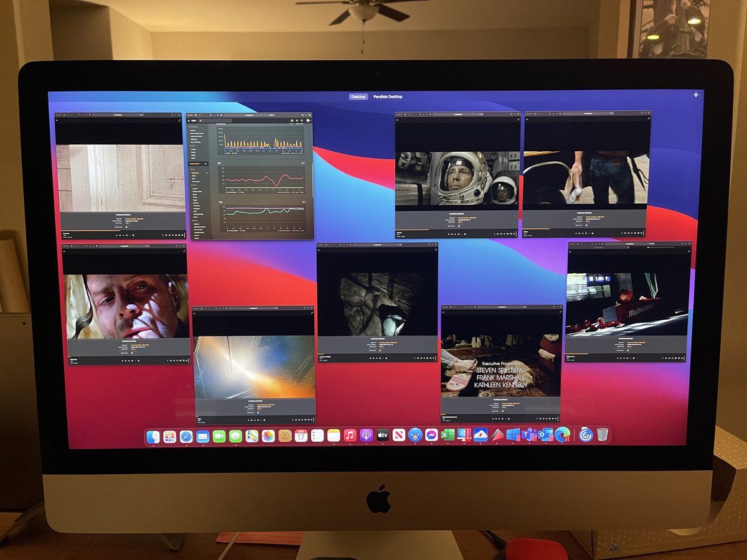Launch Microsoft Excel from the Dock

point(448,436)
